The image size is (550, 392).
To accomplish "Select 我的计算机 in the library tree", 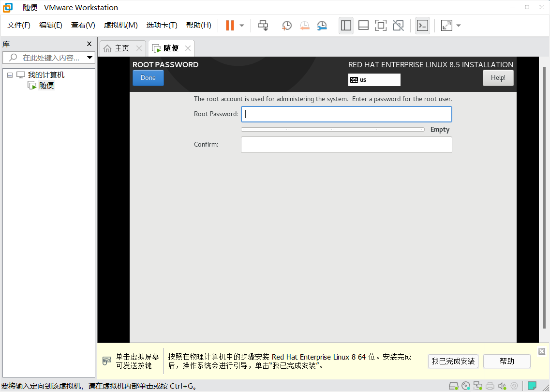I will pyautogui.click(x=46, y=75).
